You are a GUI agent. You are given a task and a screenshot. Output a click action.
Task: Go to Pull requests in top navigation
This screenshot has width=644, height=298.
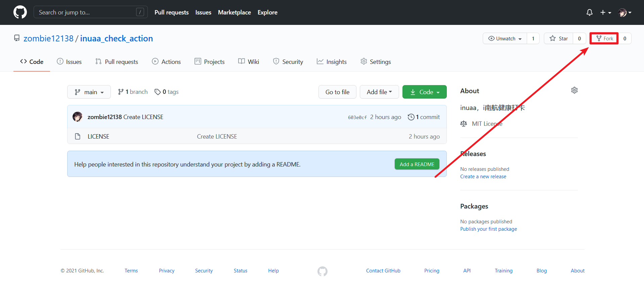pyautogui.click(x=171, y=12)
